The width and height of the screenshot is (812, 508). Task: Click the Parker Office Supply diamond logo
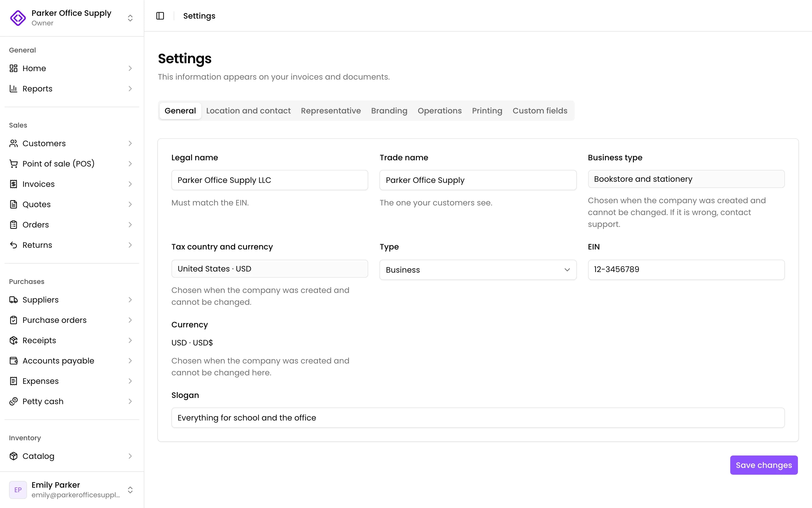point(18,18)
